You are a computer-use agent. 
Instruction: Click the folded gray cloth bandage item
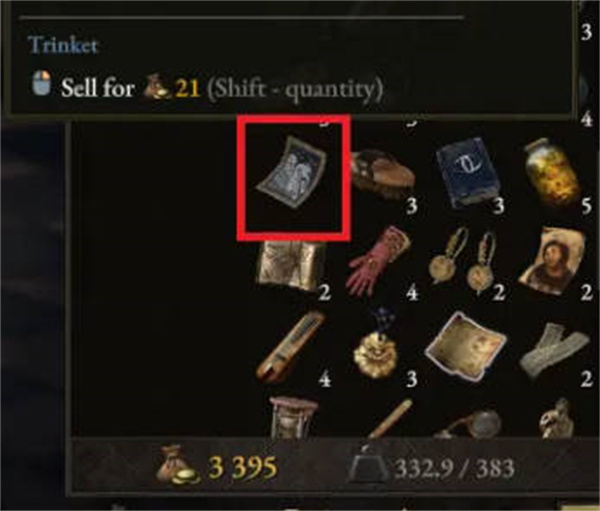[554, 350]
